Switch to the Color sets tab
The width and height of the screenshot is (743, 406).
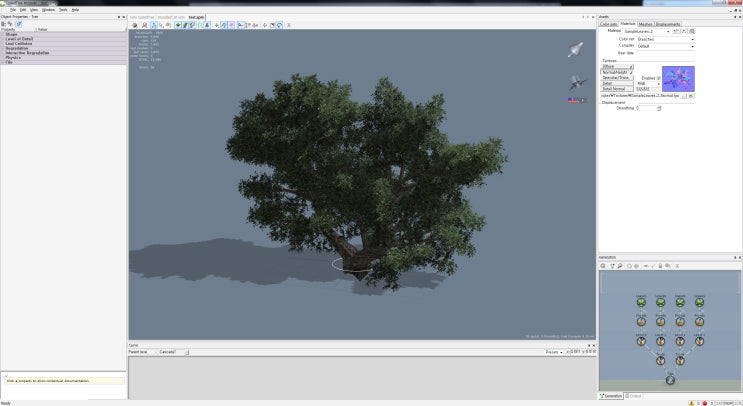608,24
